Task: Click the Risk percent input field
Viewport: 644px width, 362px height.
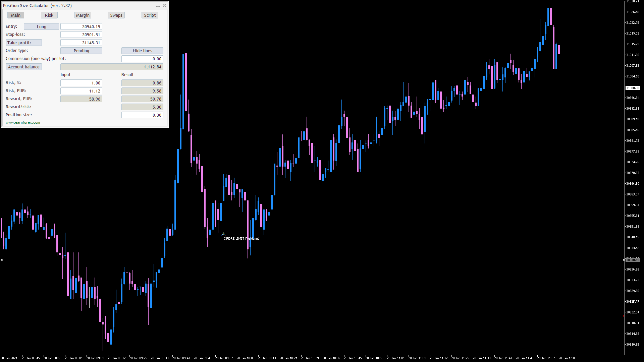Action: click(x=81, y=83)
